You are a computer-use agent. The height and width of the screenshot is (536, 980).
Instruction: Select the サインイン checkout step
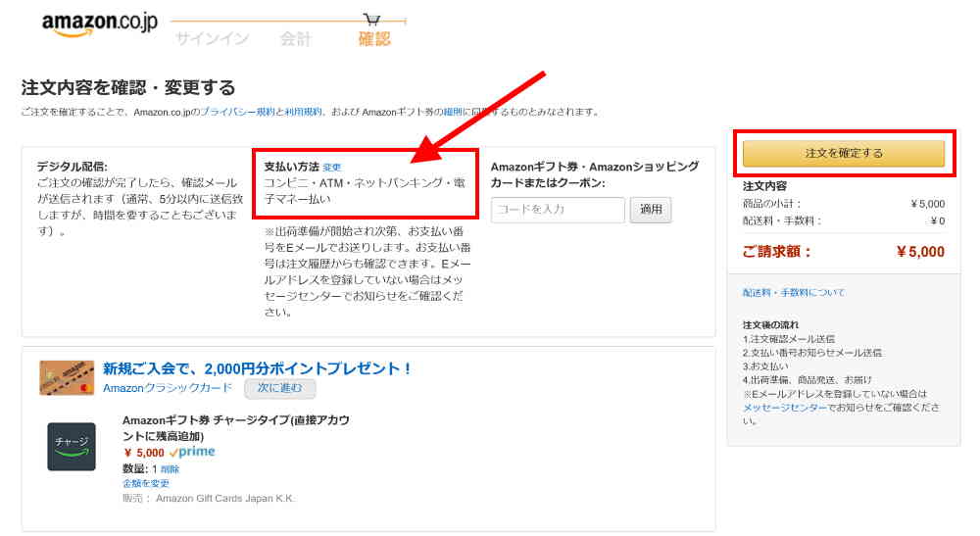(x=212, y=39)
